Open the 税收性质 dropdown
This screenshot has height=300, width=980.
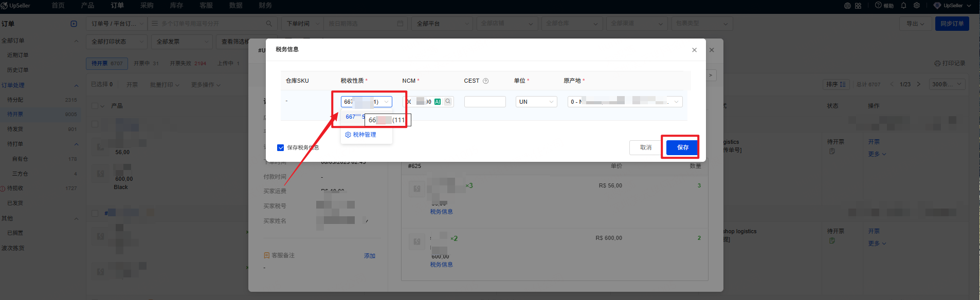click(366, 102)
